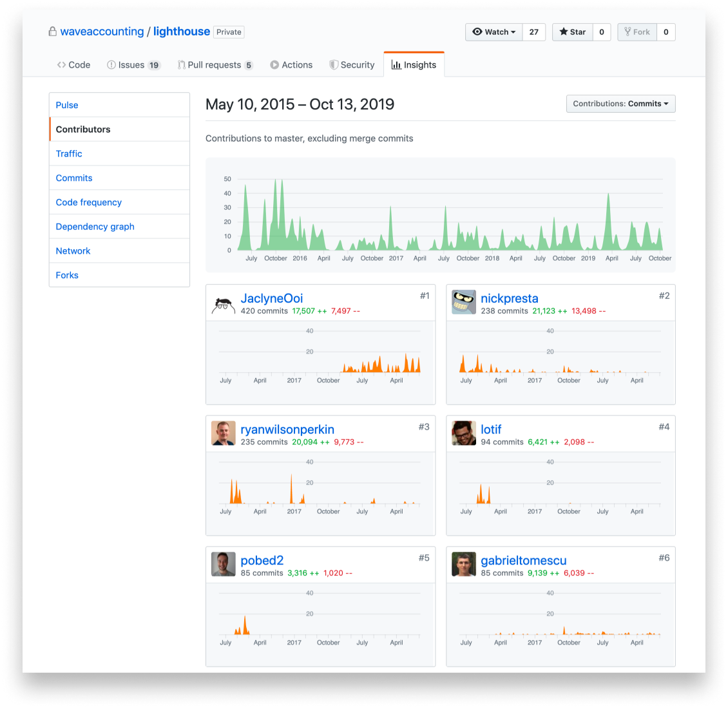Click the Pull requests count badge 5
Screen dimensions: 728x709
pyautogui.click(x=249, y=65)
